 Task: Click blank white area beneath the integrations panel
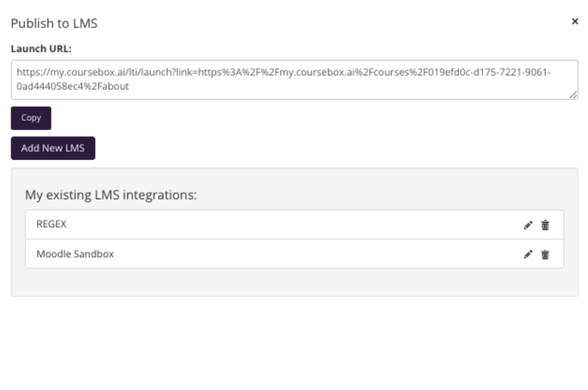(x=294, y=342)
